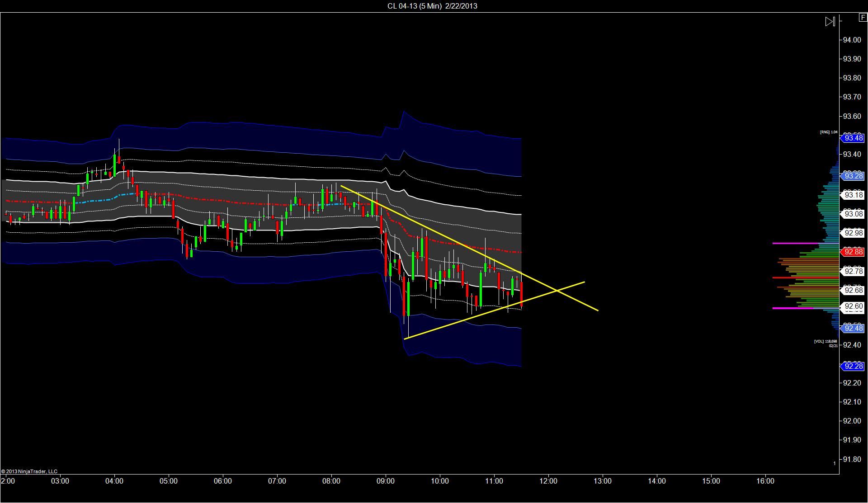Click the 92.40 price axis label
Image resolution: width=868 pixels, height=503 pixels.
click(x=852, y=345)
